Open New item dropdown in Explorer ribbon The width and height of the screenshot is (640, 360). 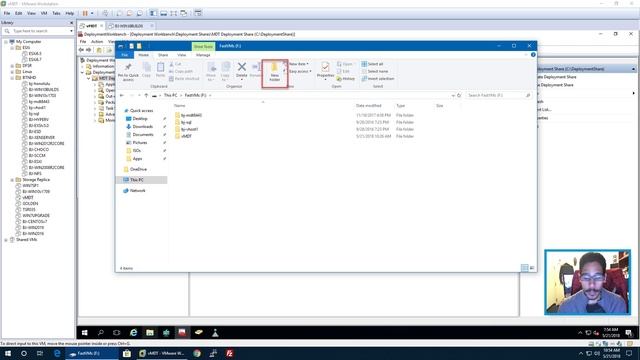(x=299, y=64)
